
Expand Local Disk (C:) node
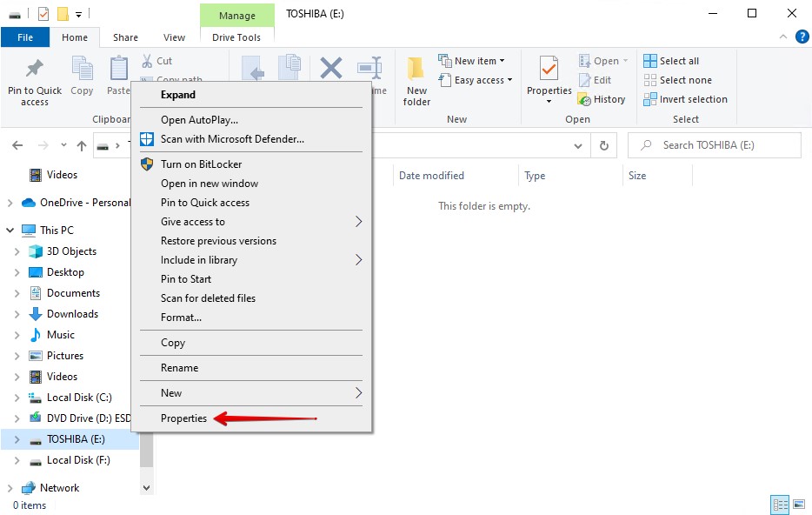[17, 398]
